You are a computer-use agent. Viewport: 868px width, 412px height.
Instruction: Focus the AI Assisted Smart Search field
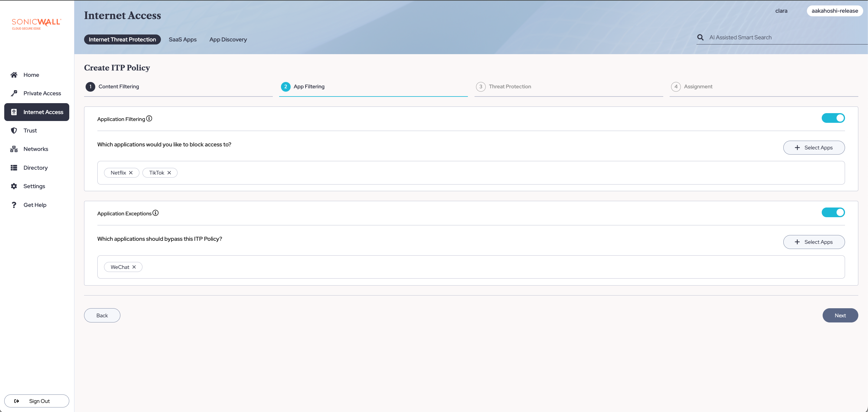pos(775,38)
